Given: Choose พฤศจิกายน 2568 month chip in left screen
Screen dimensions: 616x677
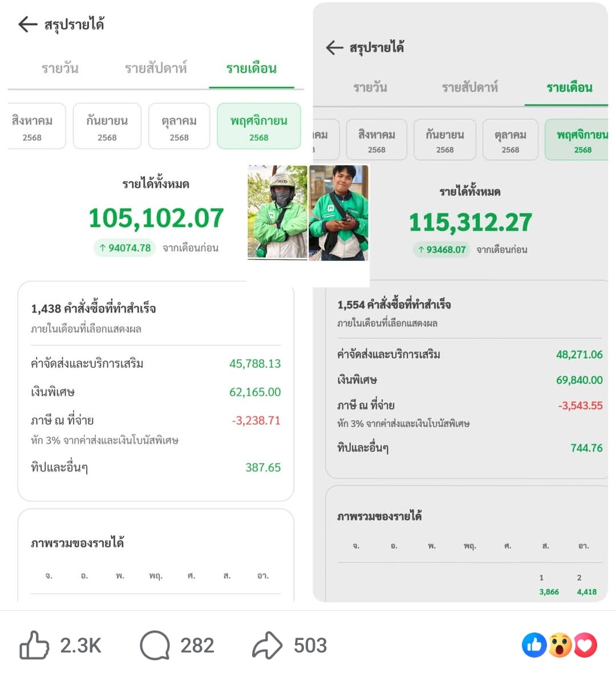Looking at the screenshot, I should click(x=259, y=126).
